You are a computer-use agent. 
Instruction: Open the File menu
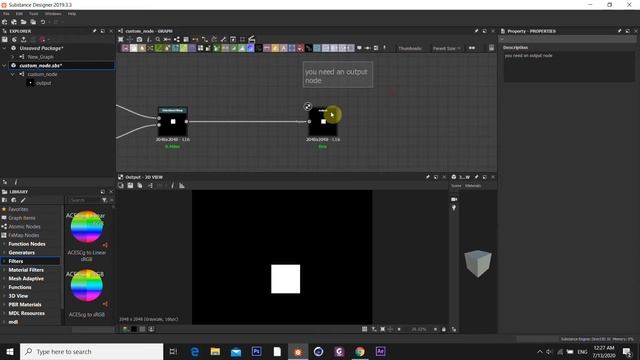click(x=6, y=13)
